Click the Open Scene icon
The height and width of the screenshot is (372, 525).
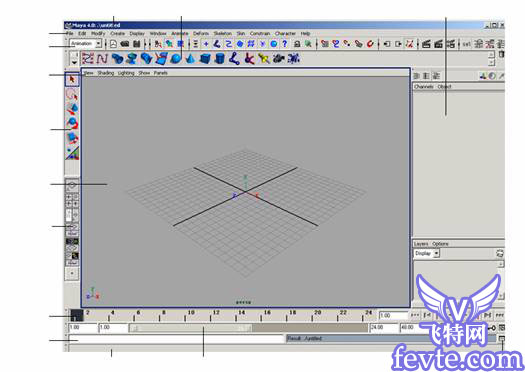[125, 44]
